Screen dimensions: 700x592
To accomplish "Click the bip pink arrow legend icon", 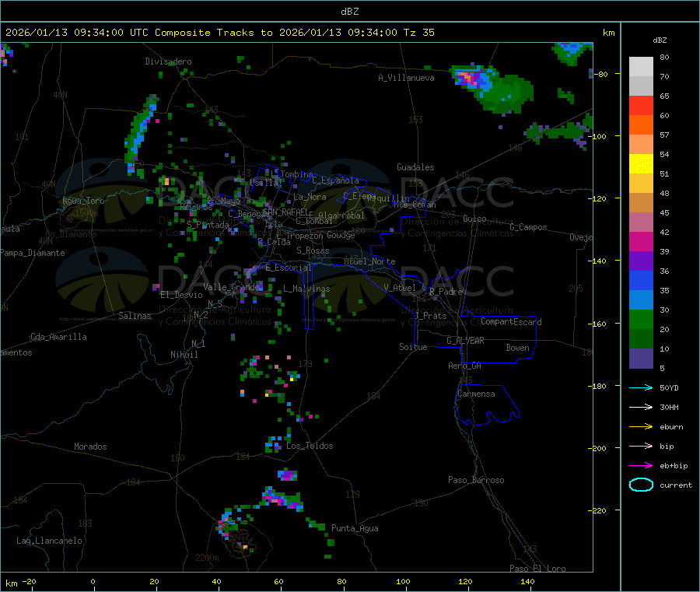I will point(641,446).
